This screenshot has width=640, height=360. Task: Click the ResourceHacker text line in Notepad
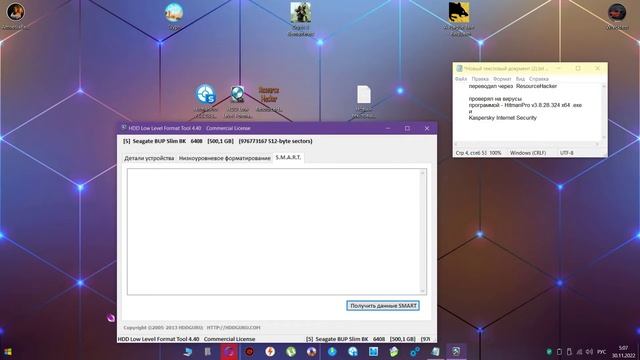pos(513,86)
